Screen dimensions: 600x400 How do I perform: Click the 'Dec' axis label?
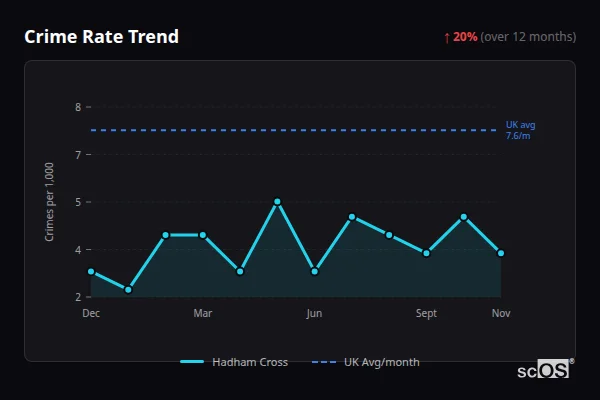click(x=91, y=313)
